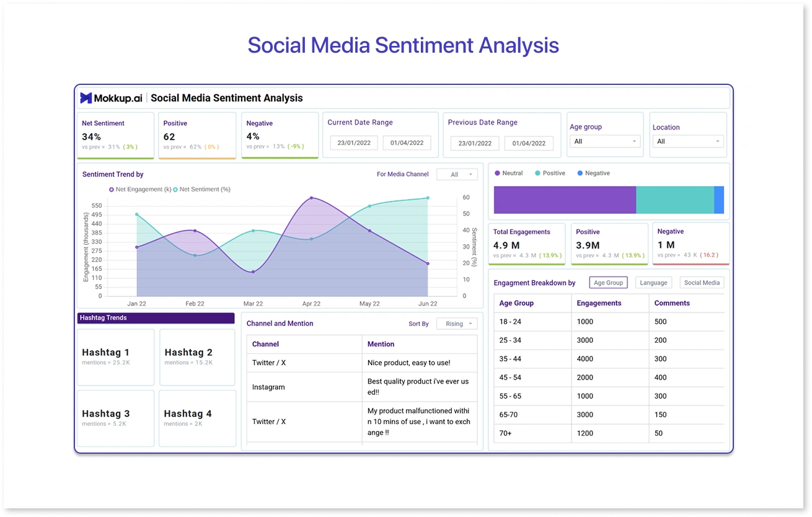812x517 pixels.
Task: Click the Jan 22 sentiment data point
Action: click(136, 214)
